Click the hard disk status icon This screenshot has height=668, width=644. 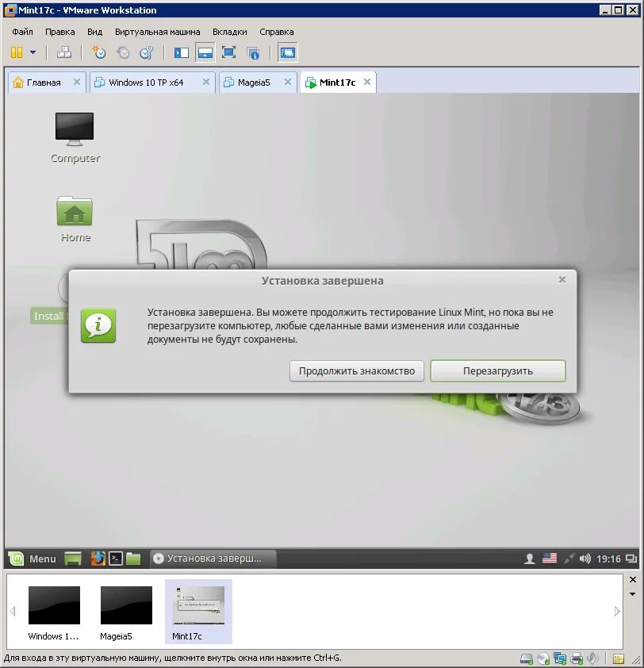click(527, 658)
